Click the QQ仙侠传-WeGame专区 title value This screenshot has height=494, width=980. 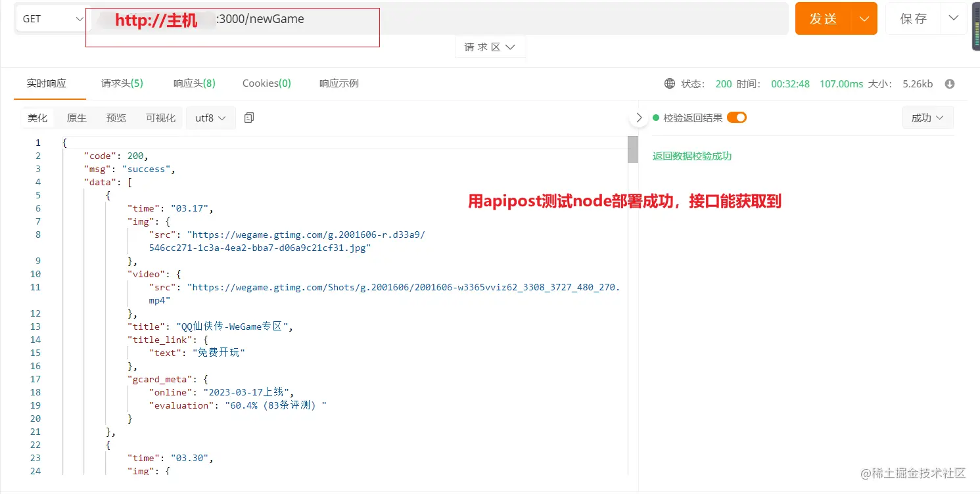click(233, 326)
